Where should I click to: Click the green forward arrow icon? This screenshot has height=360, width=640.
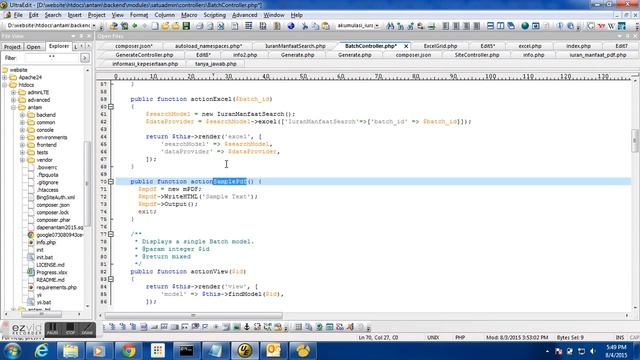[134, 26]
